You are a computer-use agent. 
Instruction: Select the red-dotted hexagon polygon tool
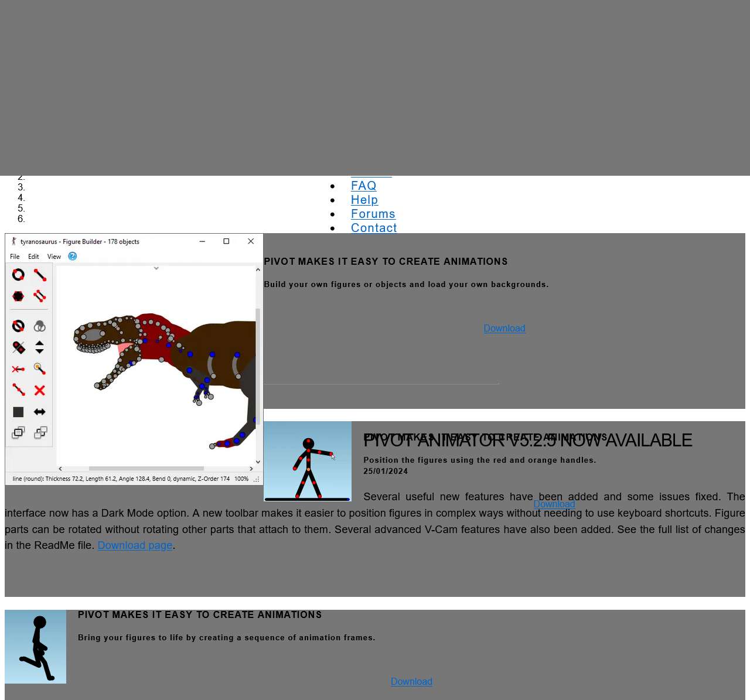tap(18, 296)
